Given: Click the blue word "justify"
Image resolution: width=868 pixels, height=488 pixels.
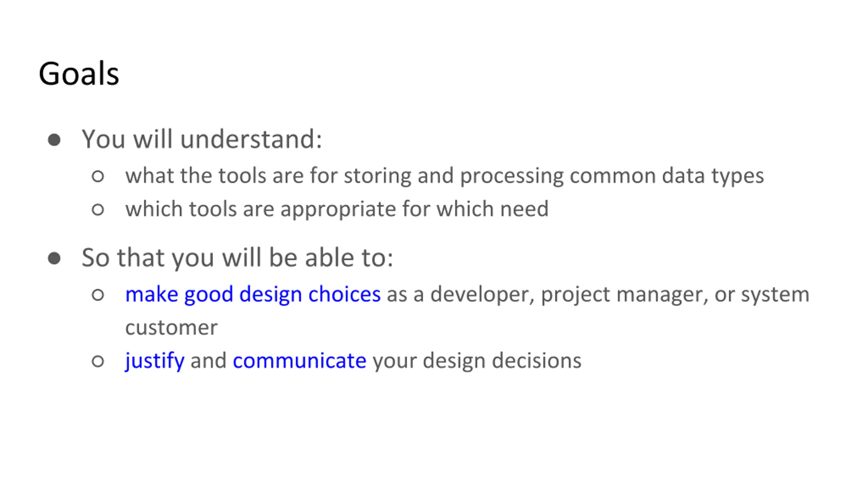Looking at the screenshot, I should pyautogui.click(x=155, y=361).
